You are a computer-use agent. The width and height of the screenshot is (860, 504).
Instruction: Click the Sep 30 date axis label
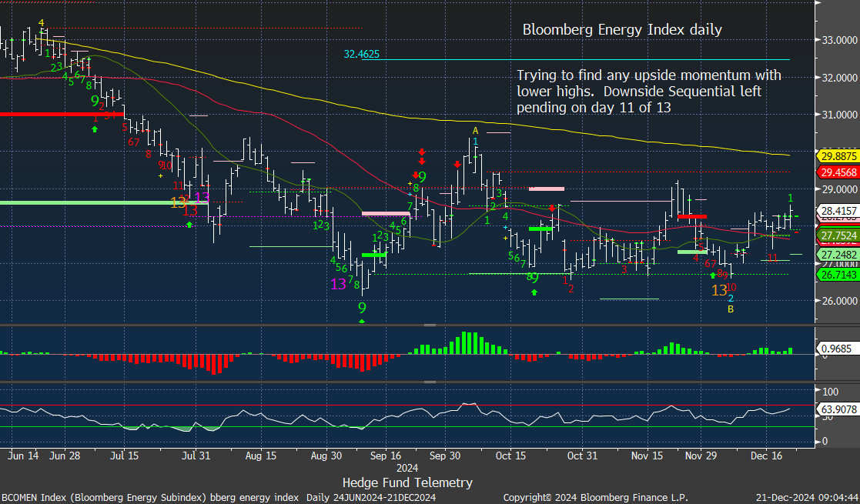pyautogui.click(x=445, y=456)
